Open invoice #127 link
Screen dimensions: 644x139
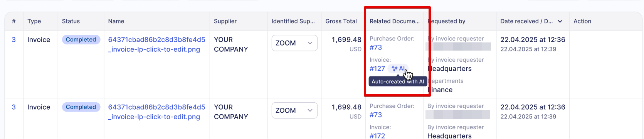377,68
